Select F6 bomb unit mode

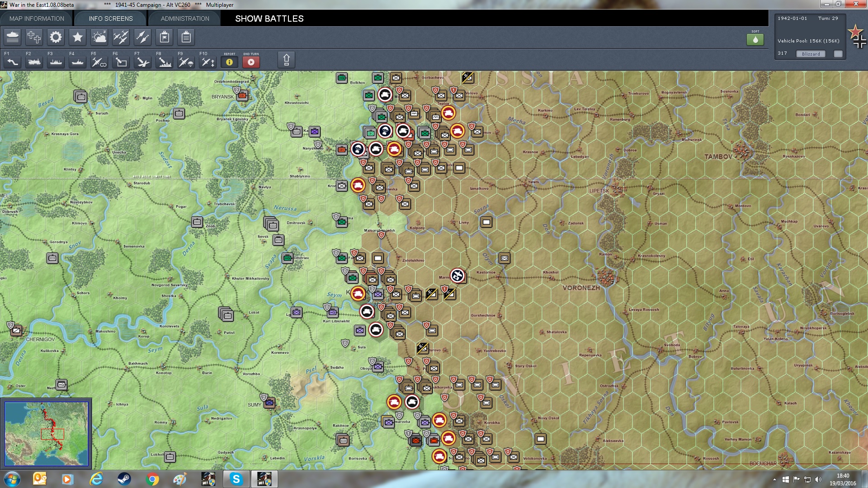121,62
